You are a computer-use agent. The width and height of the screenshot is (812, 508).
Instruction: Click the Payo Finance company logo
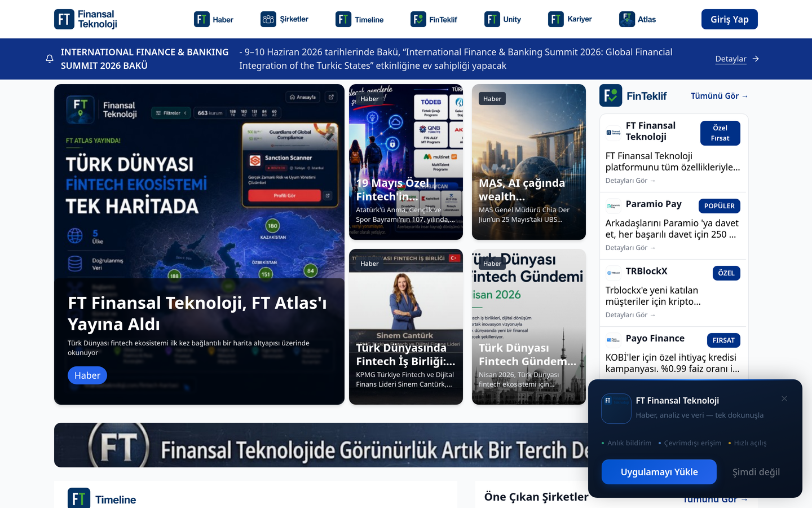(613, 340)
